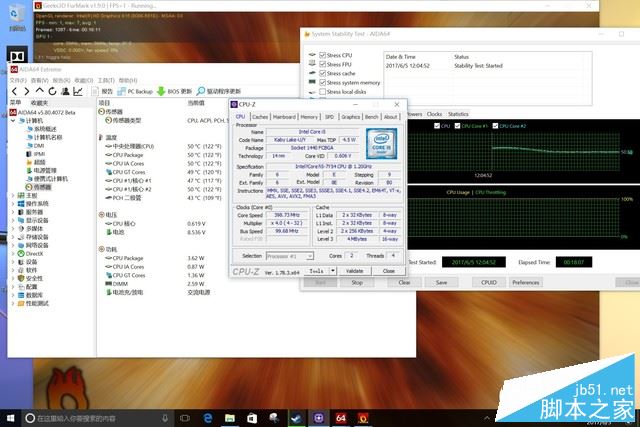Open the 便携式计算机 entry

click(x=47, y=179)
